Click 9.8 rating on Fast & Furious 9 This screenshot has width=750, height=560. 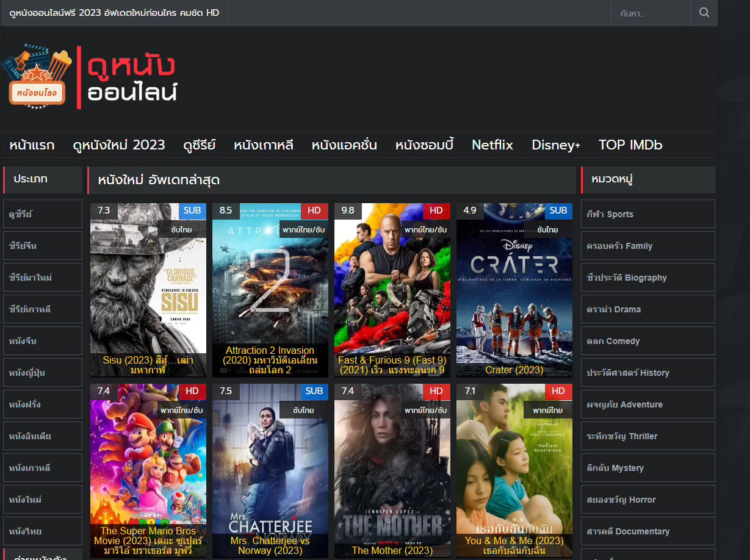point(348,210)
